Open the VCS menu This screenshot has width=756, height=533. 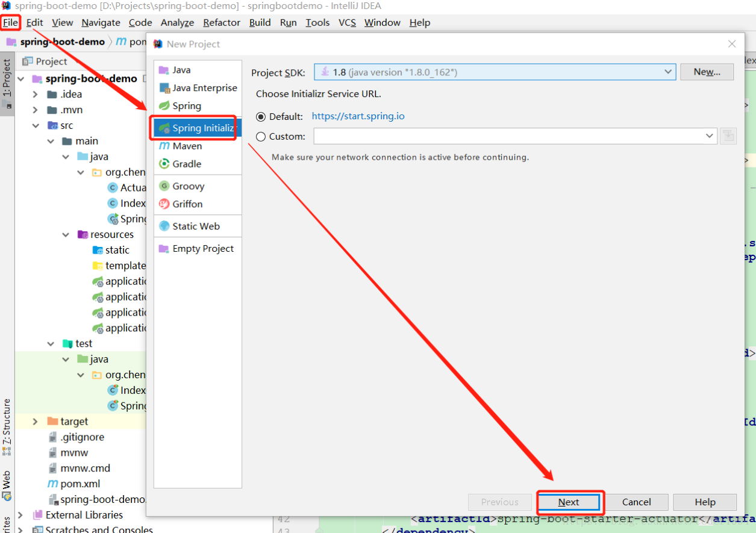click(x=347, y=22)
